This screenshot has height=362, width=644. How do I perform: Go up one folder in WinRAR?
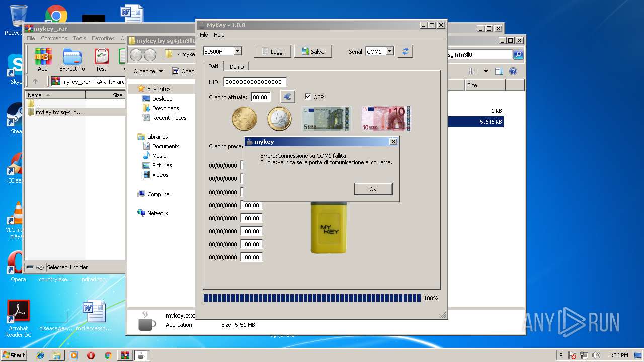[35, 81]
